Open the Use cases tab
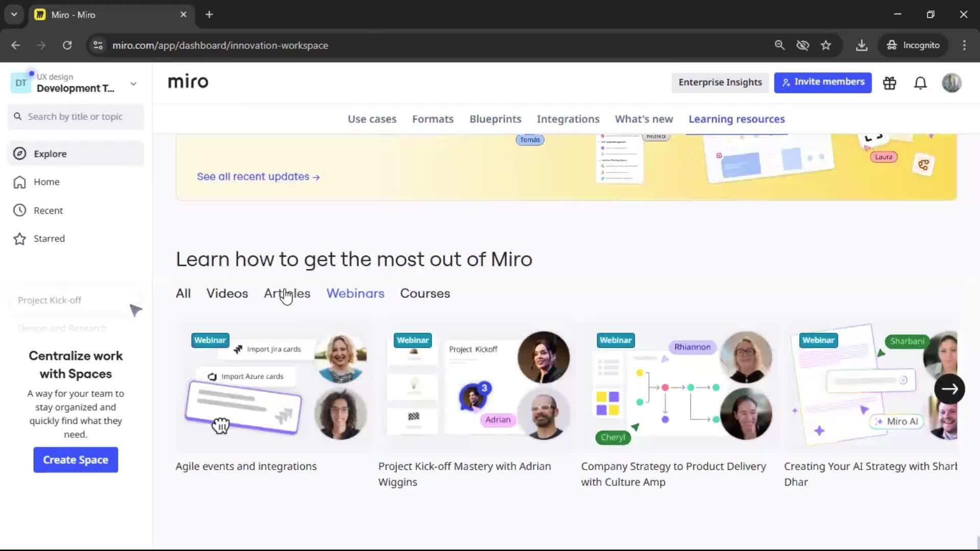This screenshot has height=551, width=980. point(372,119)
